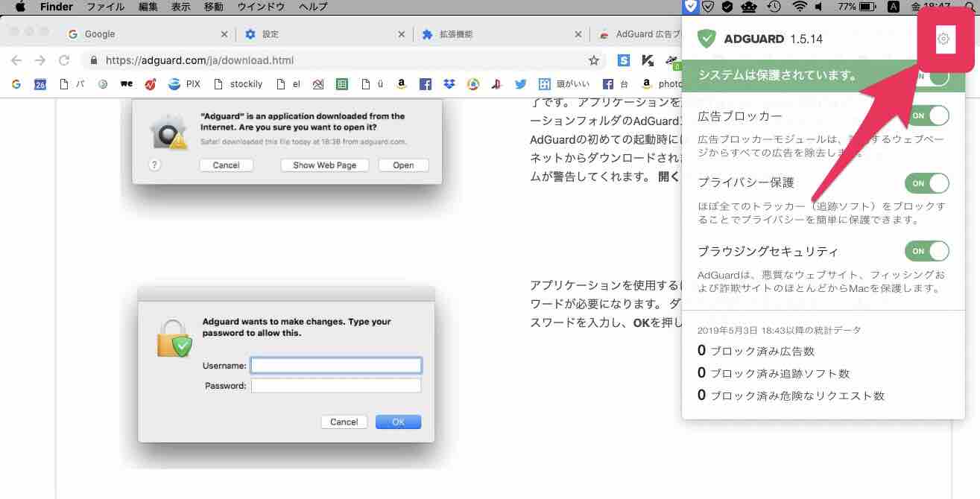Open the 編集 menu

[148, 7]
